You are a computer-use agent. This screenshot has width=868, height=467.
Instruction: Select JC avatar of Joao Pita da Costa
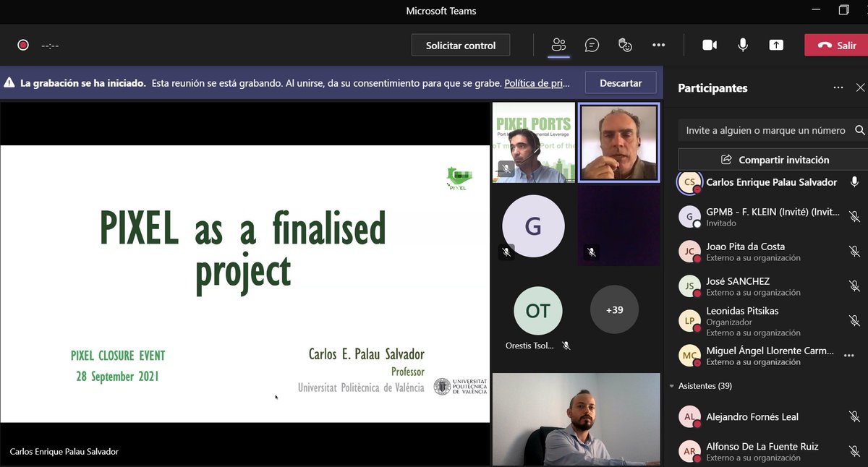(x=690, y=252)
